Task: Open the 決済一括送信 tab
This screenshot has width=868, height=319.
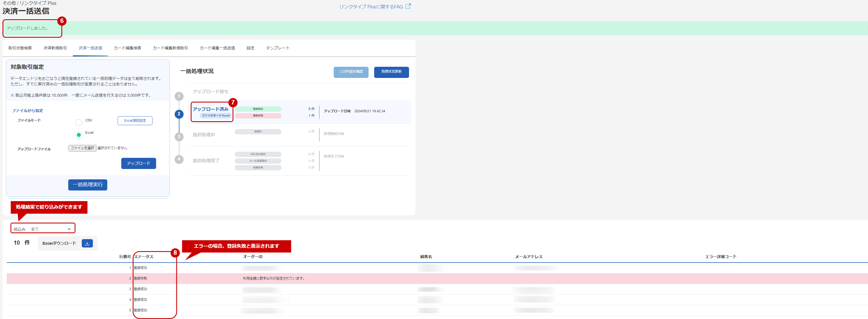Action: click(90, 48)
